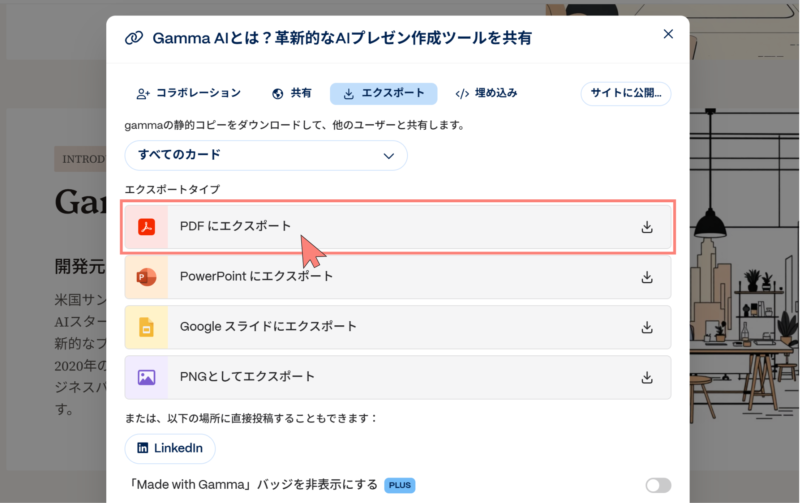Download arrow on PDF export row
Screen dimensions: 800x503
click(647, 227)
